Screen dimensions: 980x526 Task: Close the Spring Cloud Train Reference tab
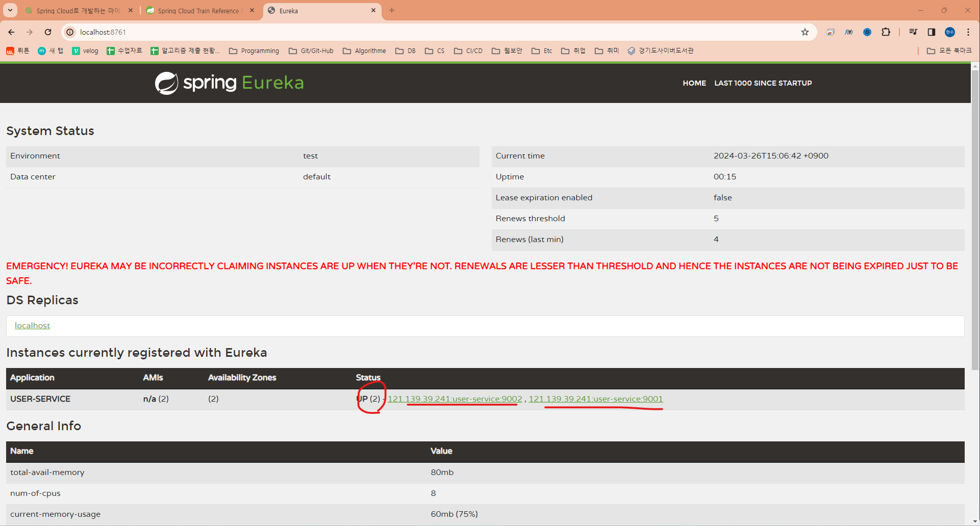pyautogui.click(x=252, y=10)
